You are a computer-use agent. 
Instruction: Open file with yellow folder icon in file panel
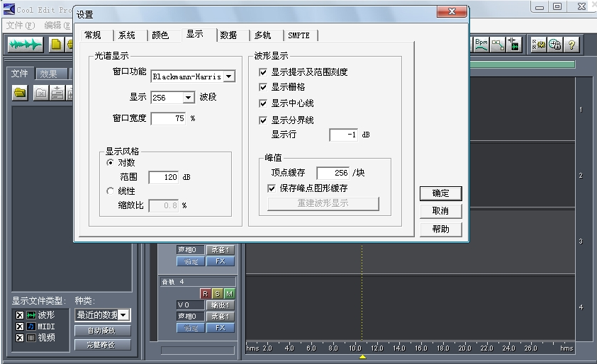tap(20, 93)
